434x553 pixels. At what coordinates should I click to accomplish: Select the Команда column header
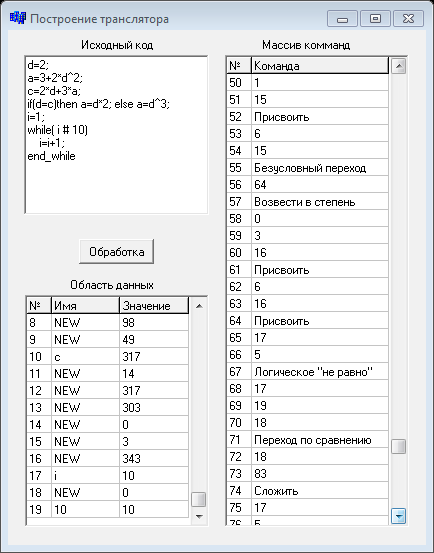coord(320,66)
